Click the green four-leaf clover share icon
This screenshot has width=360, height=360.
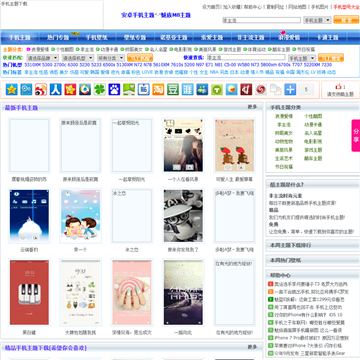tap(100, 89)
